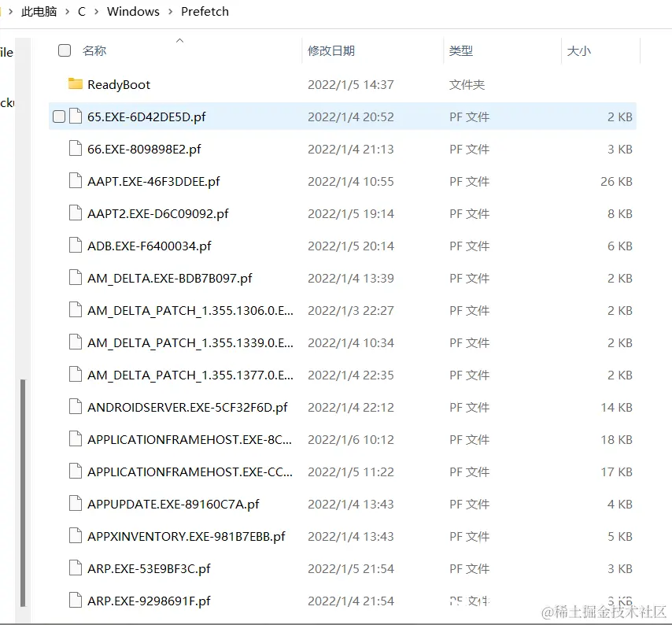This screenshot has height=625, width=672.
Task: Click the 17 KB size cell
Action: pos(616,472)
